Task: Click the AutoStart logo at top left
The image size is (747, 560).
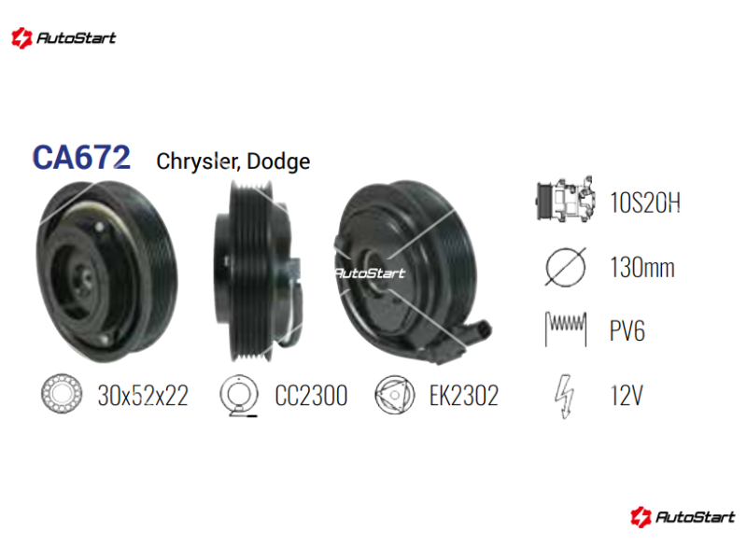Action: click(63, 38)
